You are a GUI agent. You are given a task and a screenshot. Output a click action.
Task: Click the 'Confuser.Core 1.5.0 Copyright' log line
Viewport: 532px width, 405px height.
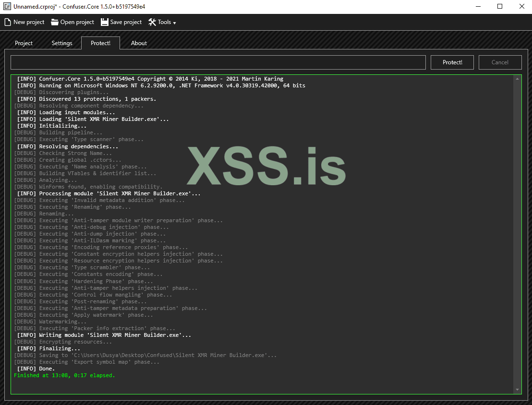pyautogui.click(x=150, y=79)
